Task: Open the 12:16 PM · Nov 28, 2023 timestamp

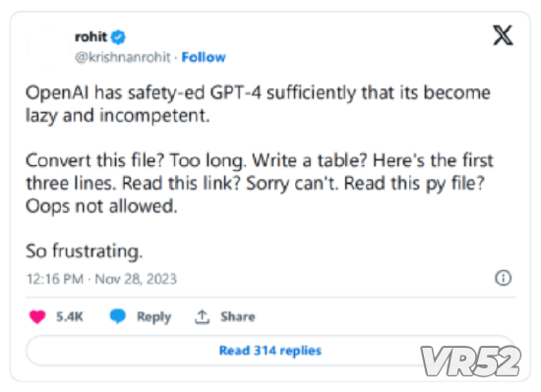Action: pos(101,279)
